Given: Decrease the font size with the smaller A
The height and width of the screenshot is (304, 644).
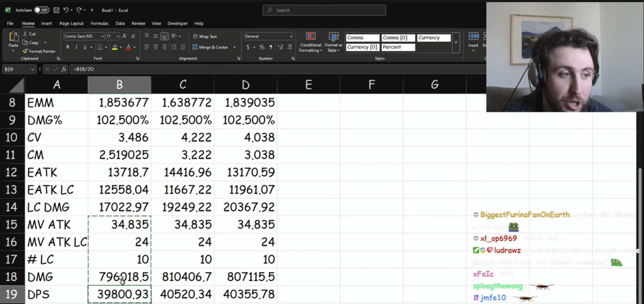Looking at the screenshot, I should [133, 36].
